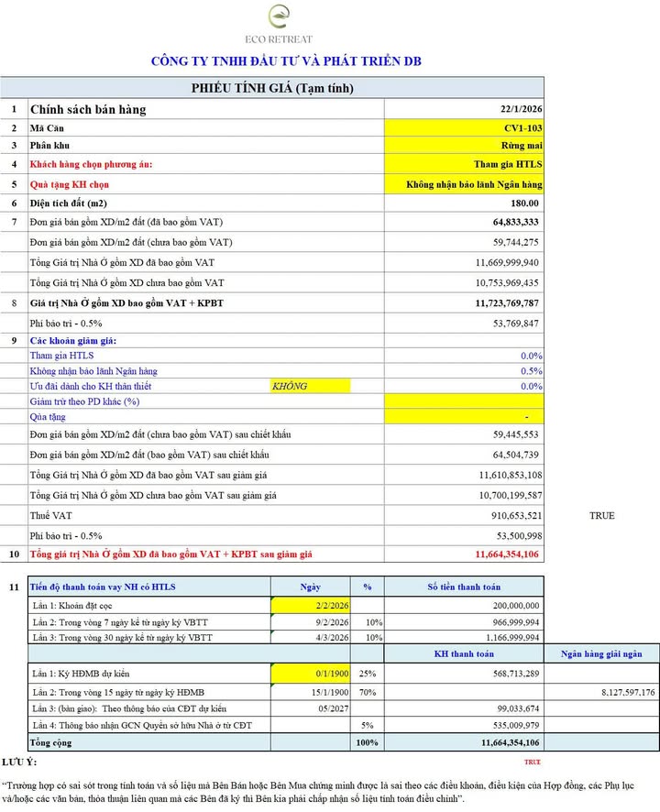
Task: Click the black TRUE cell beside Thuế VAT
Action: [x=602, y=516]
